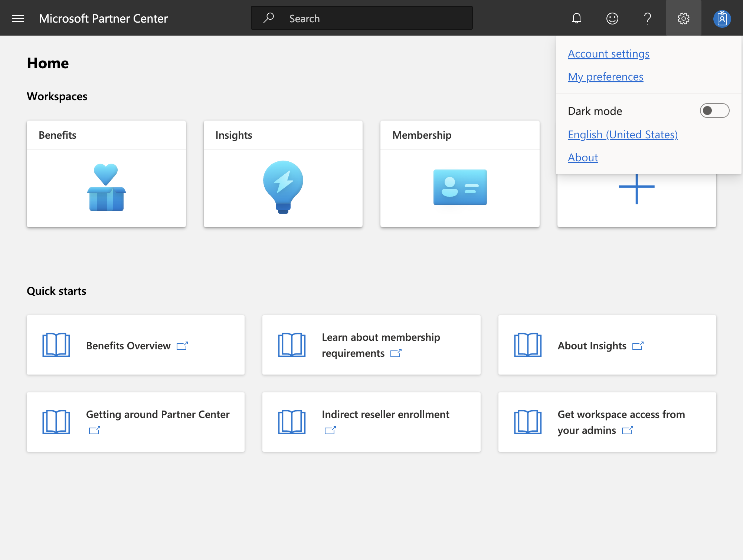743x560 pixels.
Task: Click the Benefits card title
Action: [58, 135]
